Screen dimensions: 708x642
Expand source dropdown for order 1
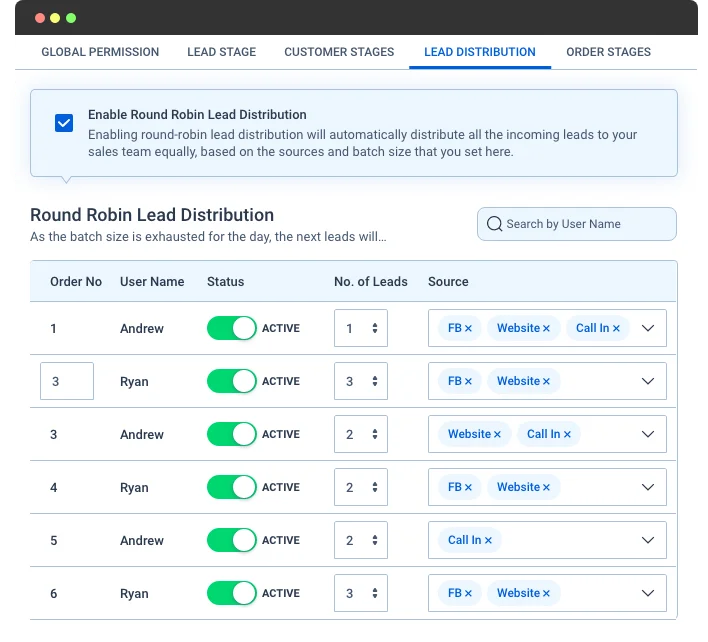(x=647, y=328)
